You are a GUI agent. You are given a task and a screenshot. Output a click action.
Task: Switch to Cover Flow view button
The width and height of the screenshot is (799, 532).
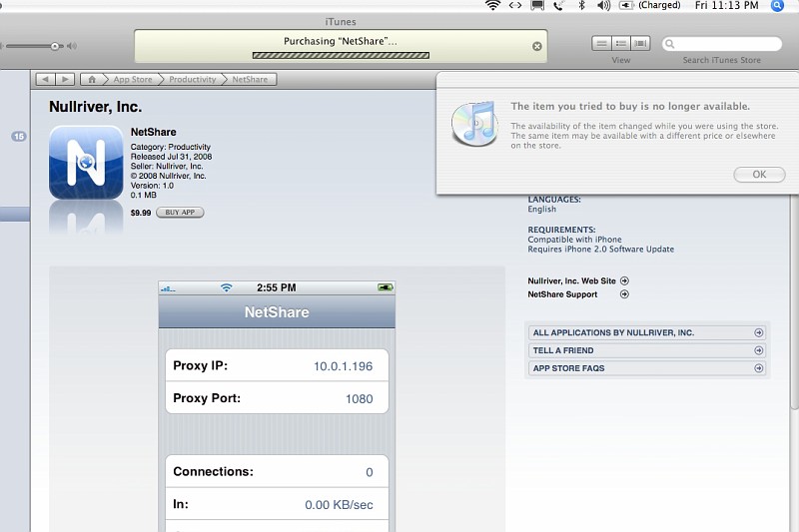[x=640, y=43]
